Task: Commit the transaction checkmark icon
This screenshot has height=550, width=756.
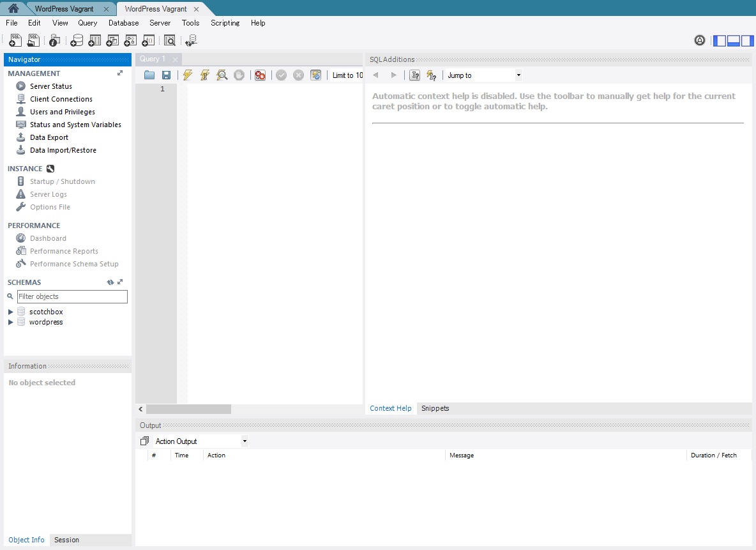Action: click(282, 75)
